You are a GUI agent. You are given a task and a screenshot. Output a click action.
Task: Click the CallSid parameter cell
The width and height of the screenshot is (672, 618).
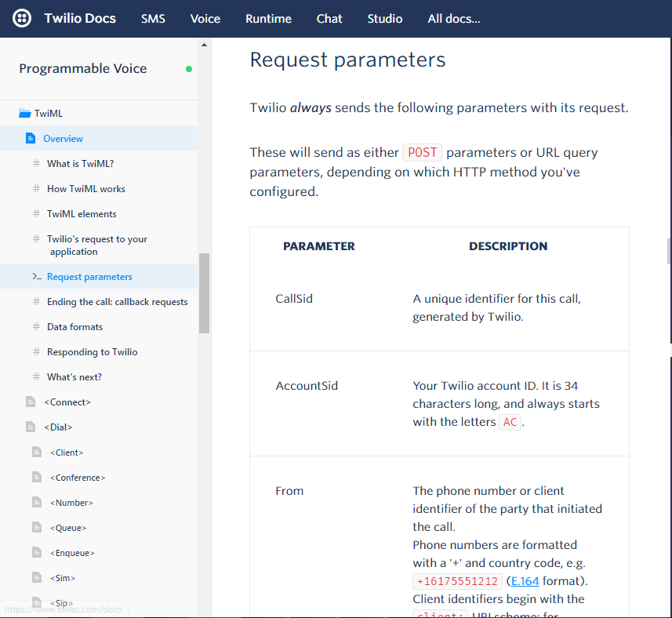[294, 298]
